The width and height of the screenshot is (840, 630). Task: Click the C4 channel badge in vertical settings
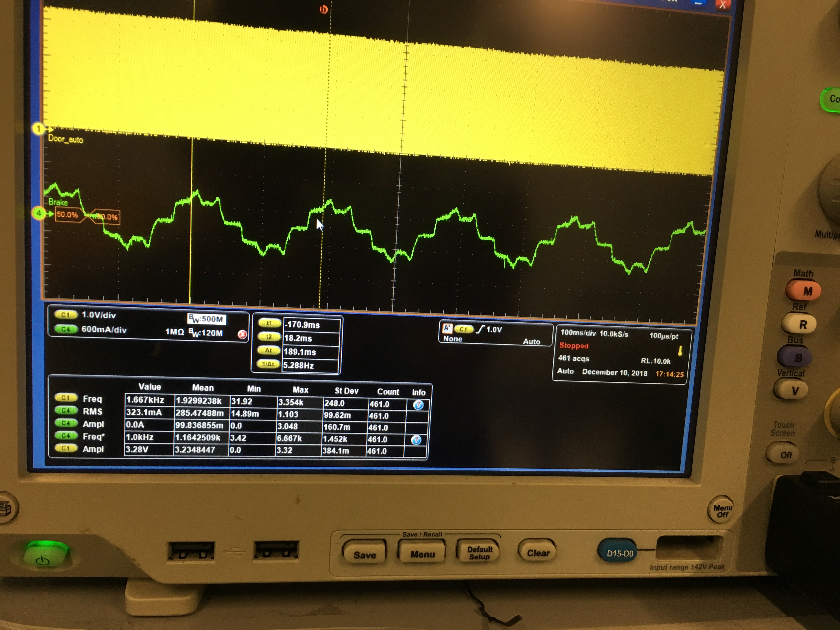click(66, 329)
